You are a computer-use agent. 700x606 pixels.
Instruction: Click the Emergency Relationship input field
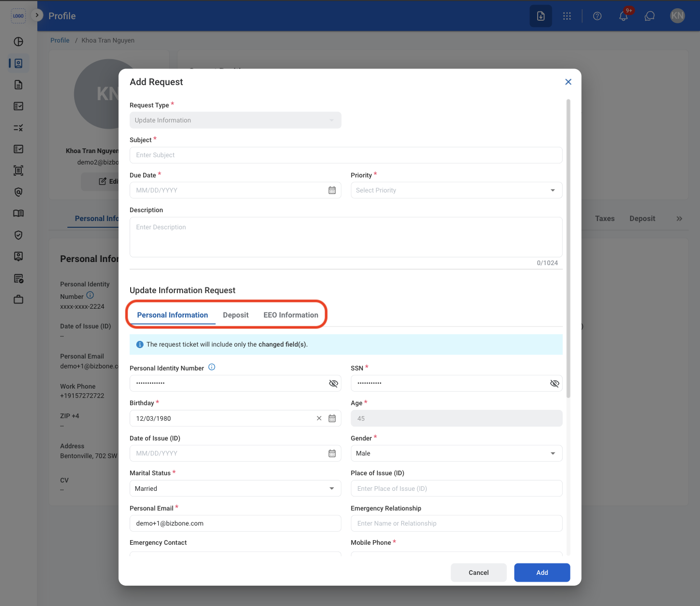tap(457, 524)
